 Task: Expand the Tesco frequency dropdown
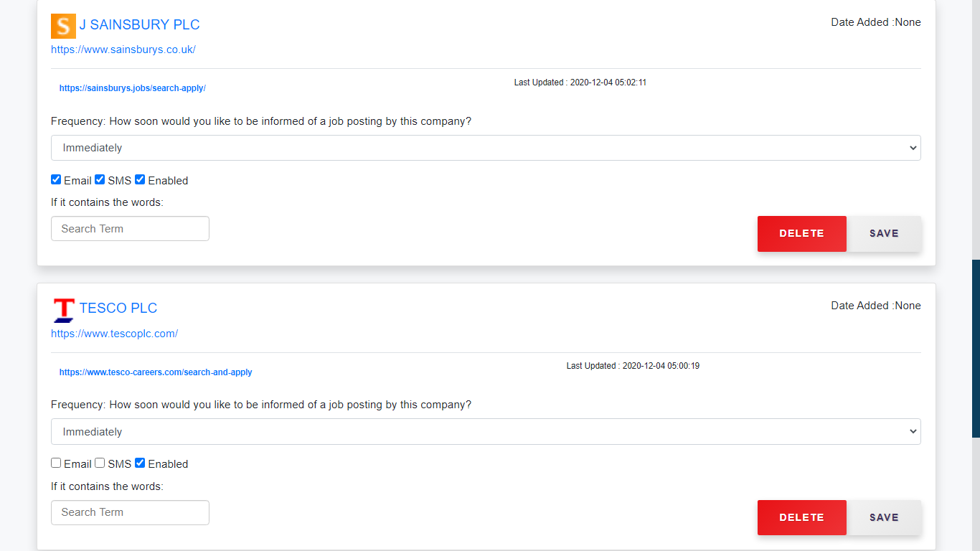[x=486, y=432]
